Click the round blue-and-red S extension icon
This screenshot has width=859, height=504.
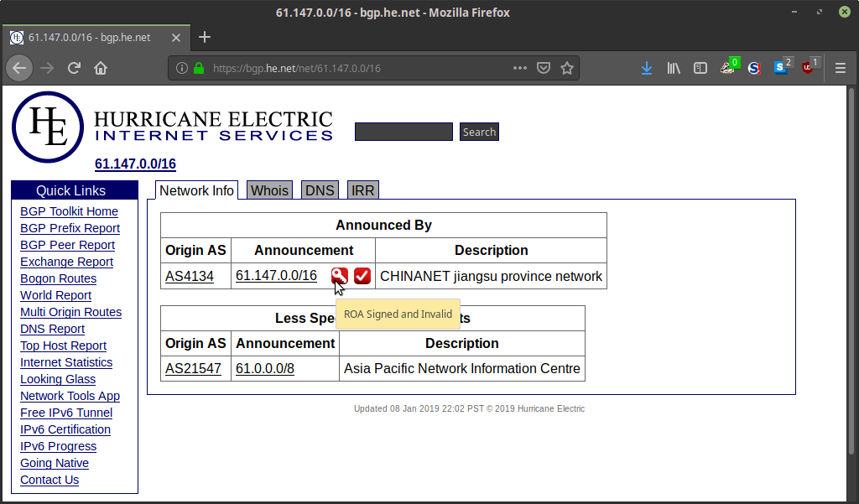[754, 68]
